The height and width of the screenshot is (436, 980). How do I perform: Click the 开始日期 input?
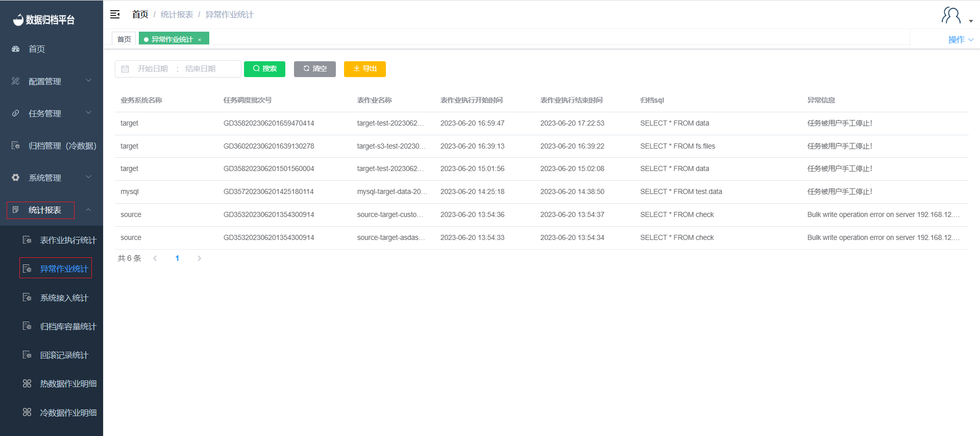(x=153, y=69)
